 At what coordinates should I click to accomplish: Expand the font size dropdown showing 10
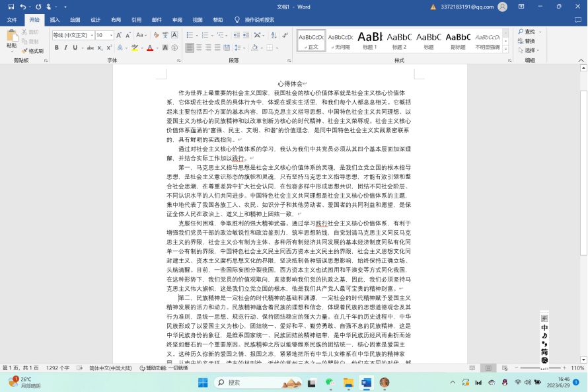click(x=110, y=35)
